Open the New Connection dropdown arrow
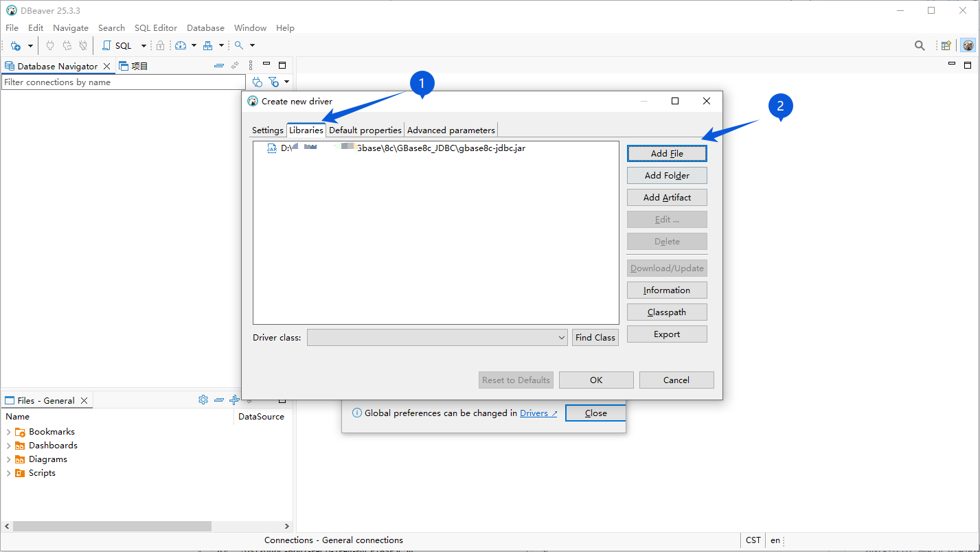Screen dimensions: 980x552 [x=30, y=46]
